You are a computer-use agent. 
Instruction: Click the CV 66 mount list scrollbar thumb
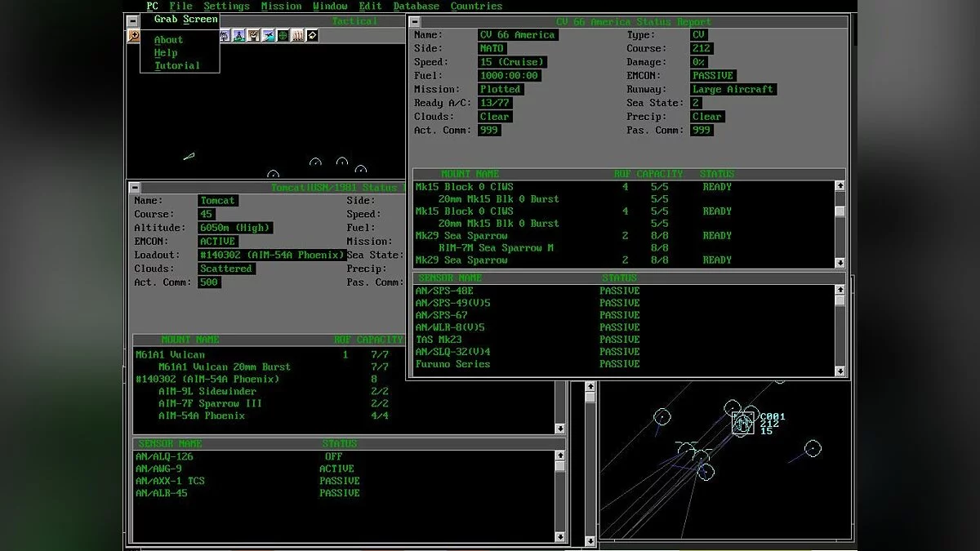[840, 211]
